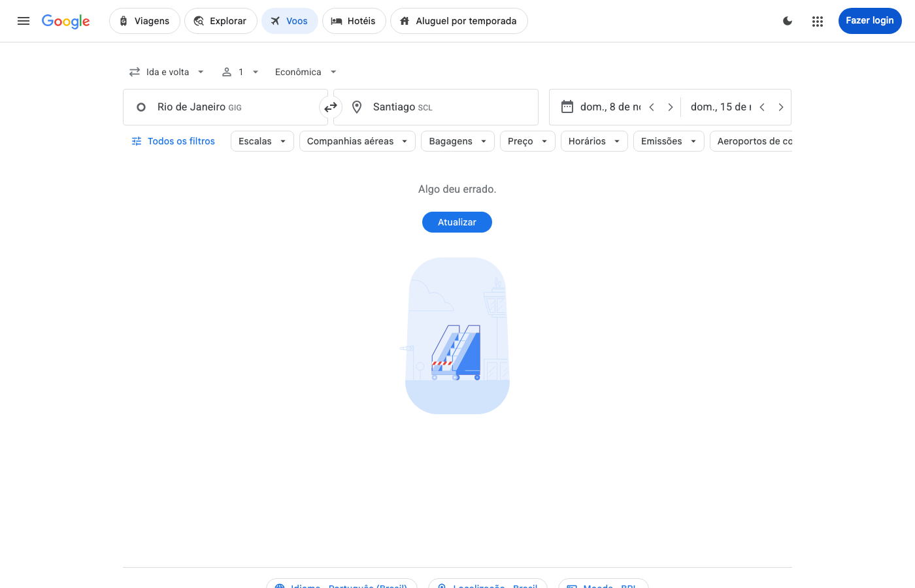Click the Fazer login button

870,21
